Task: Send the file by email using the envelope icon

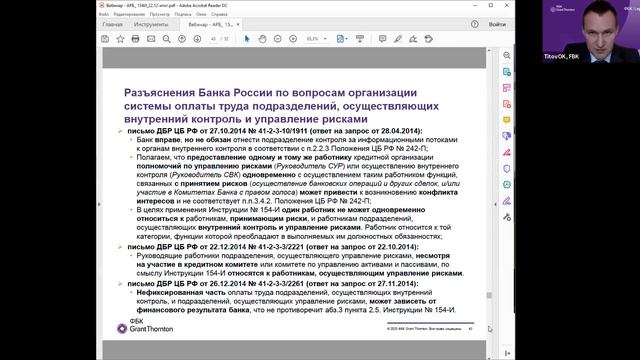Action: pyautogui.click(x=151, y=39)
